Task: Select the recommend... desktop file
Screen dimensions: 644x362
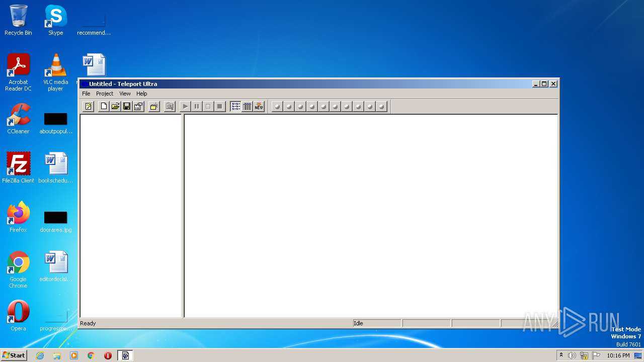Action: (94, 25)
